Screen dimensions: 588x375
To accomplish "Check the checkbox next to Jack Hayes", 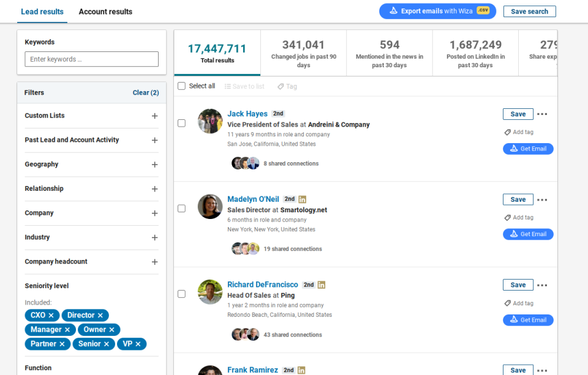I will [x=181, y=122].
